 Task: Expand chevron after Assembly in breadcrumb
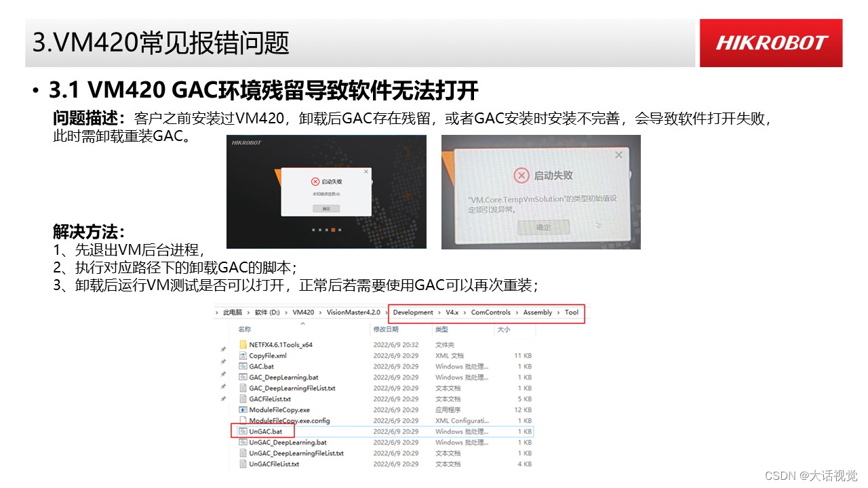pyautogui.click(x=558, y=312)
